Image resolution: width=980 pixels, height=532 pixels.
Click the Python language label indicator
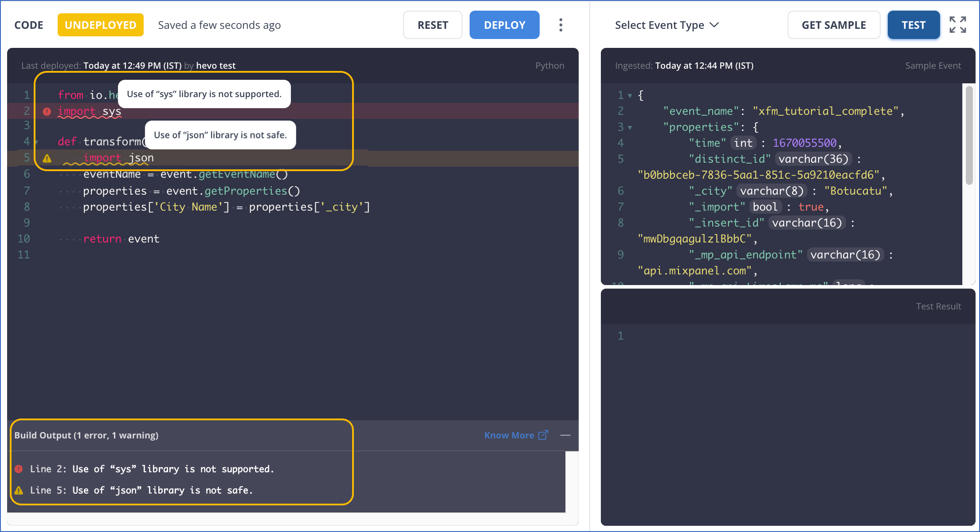tap(550, 65)
